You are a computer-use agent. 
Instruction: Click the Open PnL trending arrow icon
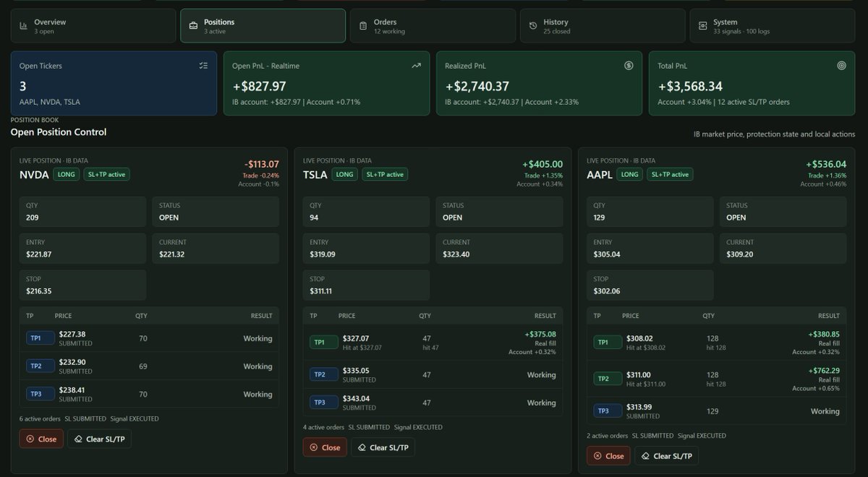416,66
